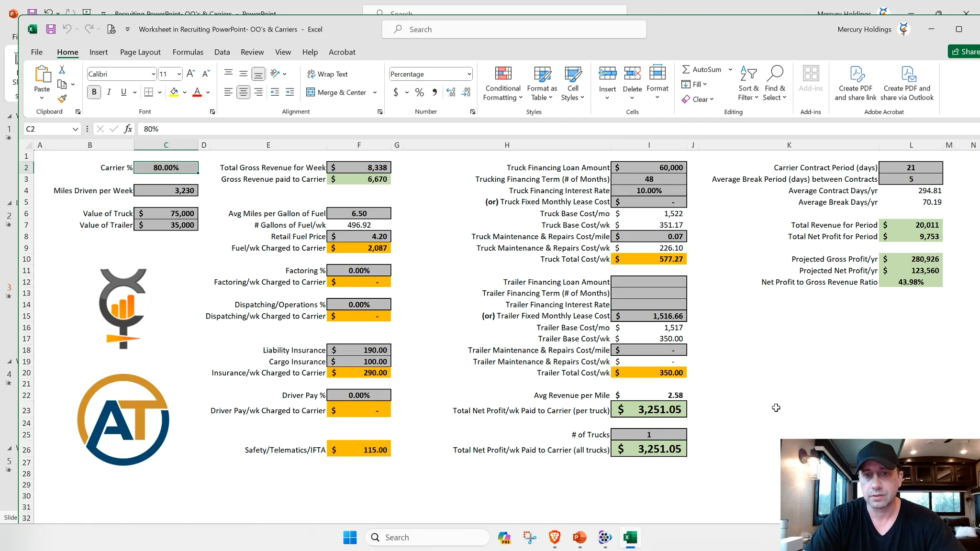Screen dimensions: 980x551
Task: Open the Fill Color yellow swatch
Action: [174, 92]
